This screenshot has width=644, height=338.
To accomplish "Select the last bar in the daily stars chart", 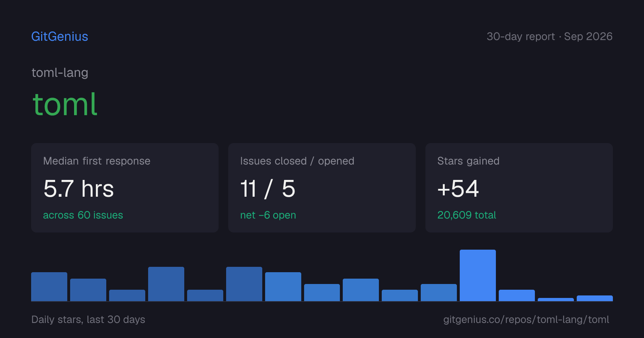I will pos(595,298).
